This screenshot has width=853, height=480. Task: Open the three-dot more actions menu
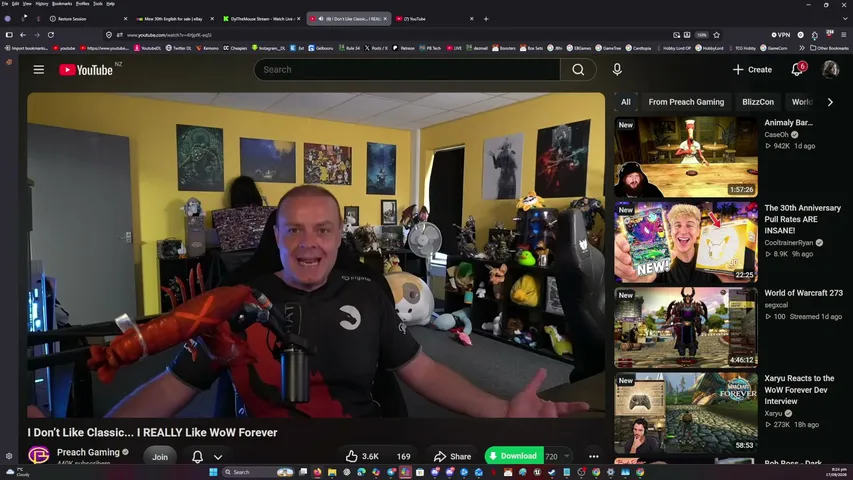(594, 457)
